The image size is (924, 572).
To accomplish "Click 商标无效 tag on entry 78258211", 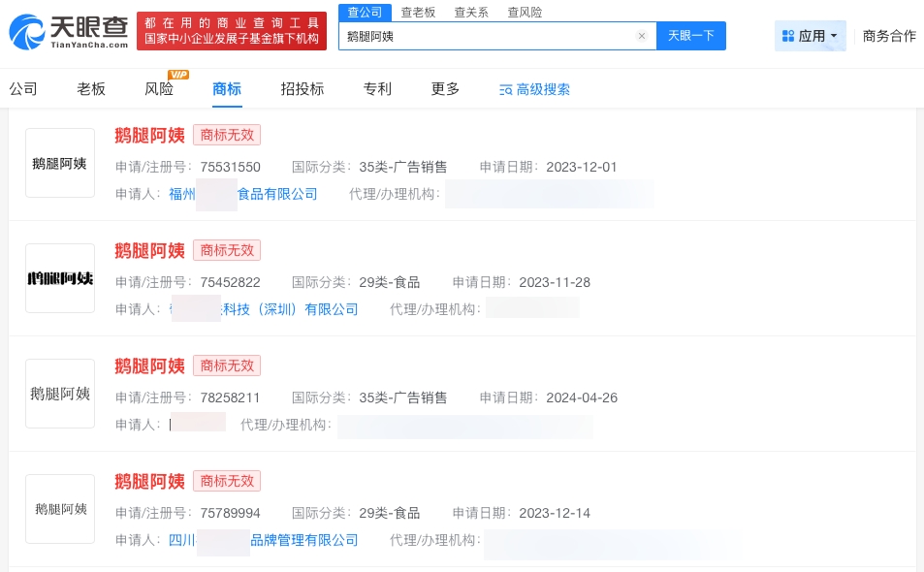I will [227, 365].
